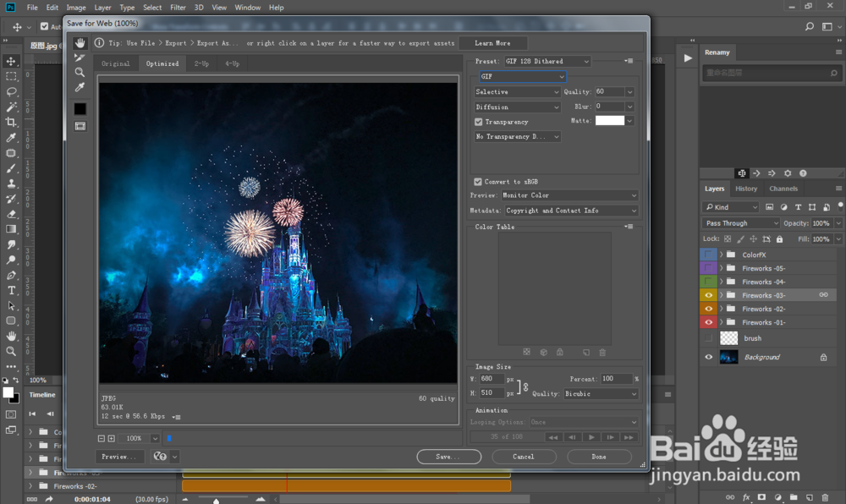846x504 pixels.
Task: Open the Optimize menu icon beside Preset
Action: [629, 61]
